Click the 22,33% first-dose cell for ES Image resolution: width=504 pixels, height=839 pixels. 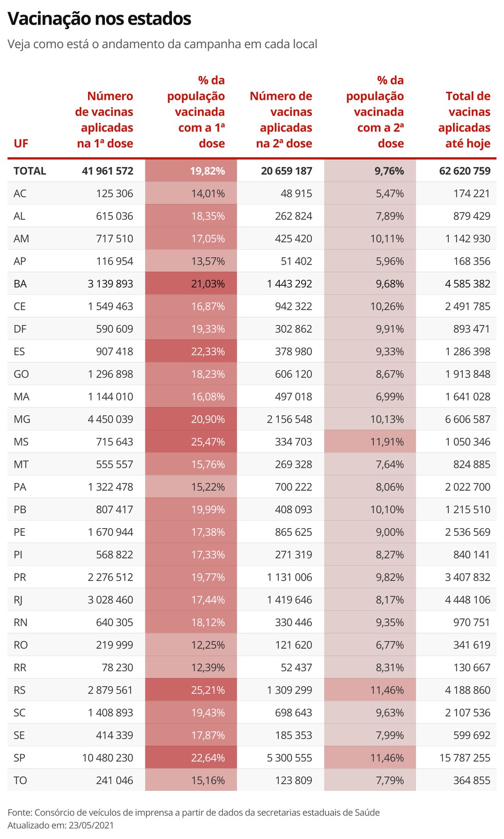point(207,351)
